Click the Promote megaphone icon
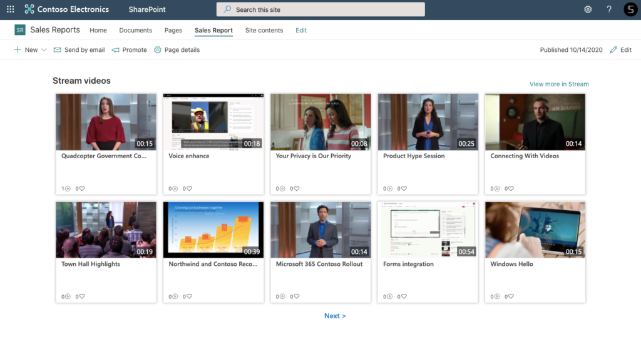The width and height of the screenshot is (641, 364). tap(116, 50)
